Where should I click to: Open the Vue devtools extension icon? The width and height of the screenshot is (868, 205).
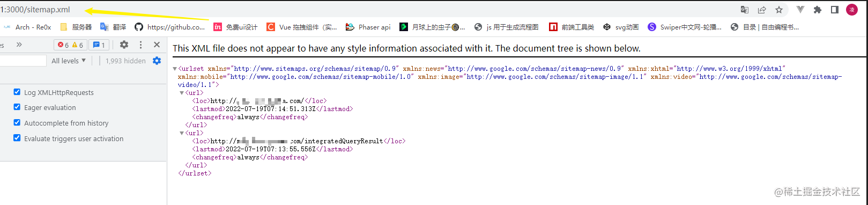click(x=800, y=10)
